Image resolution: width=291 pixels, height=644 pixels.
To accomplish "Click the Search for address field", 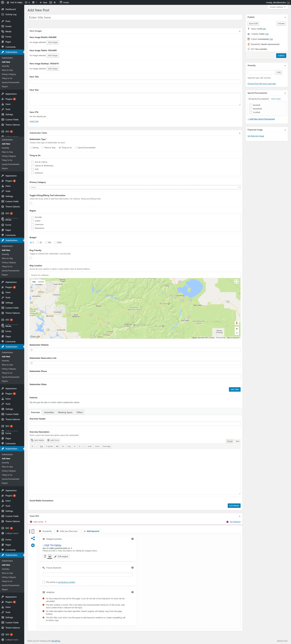I will [135, 275].
